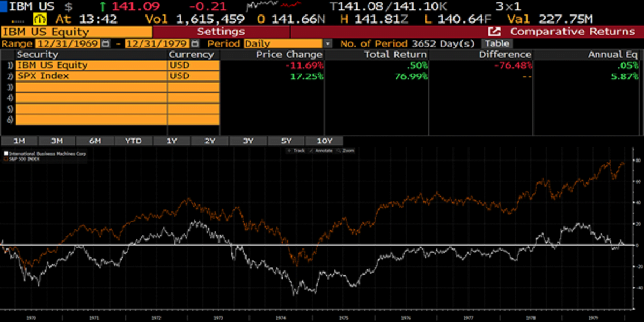
Task: Click the yellow gauge icon beside the time
Action: tap(40, 19)
